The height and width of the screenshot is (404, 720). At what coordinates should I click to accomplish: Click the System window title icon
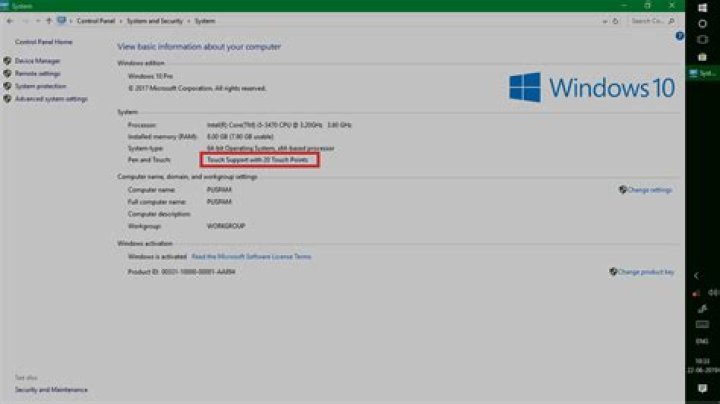5,6
